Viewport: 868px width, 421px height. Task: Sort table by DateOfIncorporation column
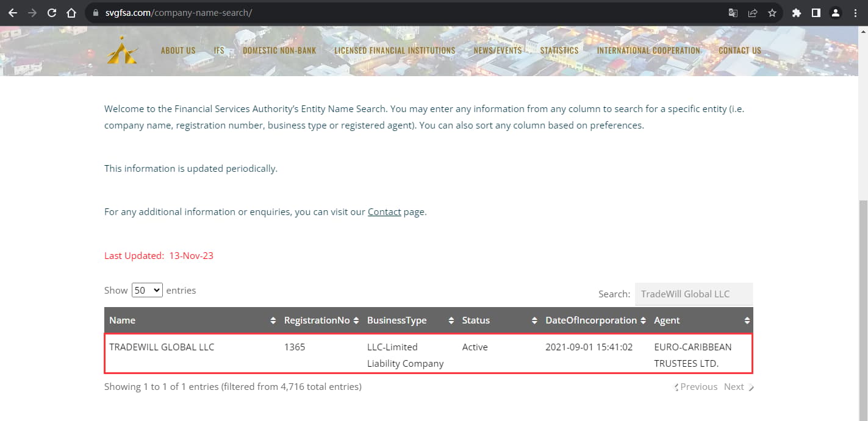click(x=595, y=320)
